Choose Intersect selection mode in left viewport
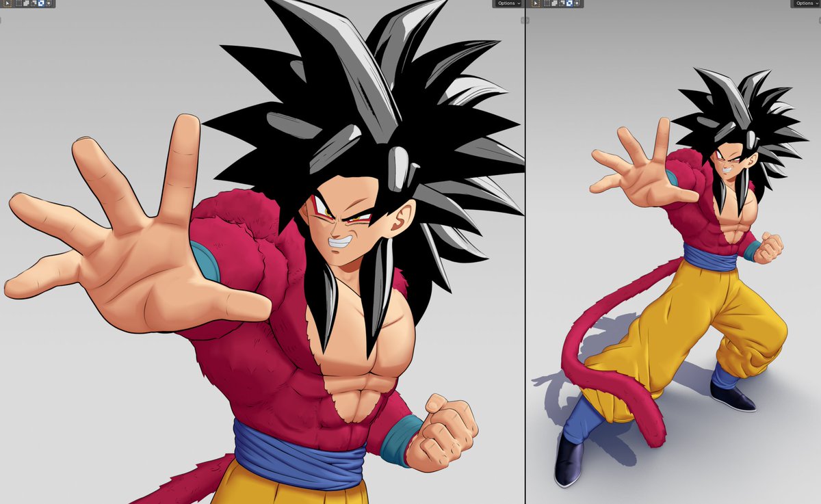Image resolution: width=821 pixels, height=504 pixels. (x=49, y=3)
